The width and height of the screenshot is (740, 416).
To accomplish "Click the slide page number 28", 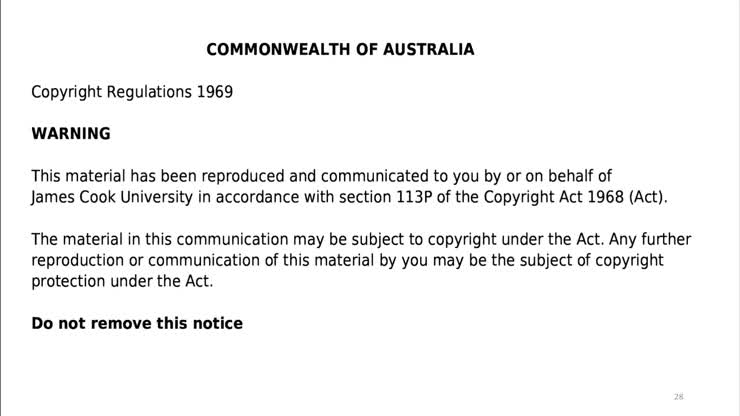I will pos(678,397).
